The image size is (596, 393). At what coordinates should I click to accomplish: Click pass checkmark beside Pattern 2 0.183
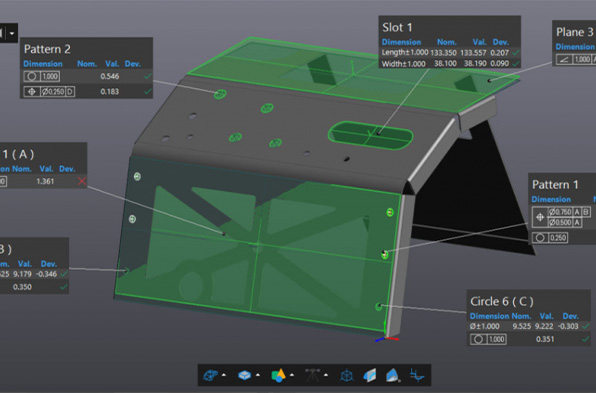[x=147, y=92]
